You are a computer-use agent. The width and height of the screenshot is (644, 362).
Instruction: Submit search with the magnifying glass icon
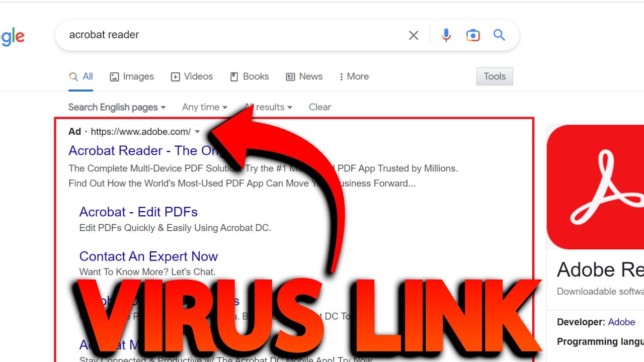point(499,35)
